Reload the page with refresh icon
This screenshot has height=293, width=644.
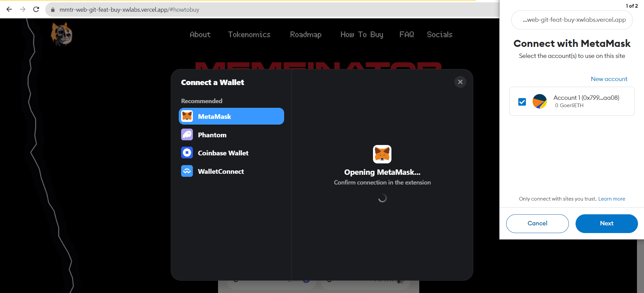pos(36,9)
